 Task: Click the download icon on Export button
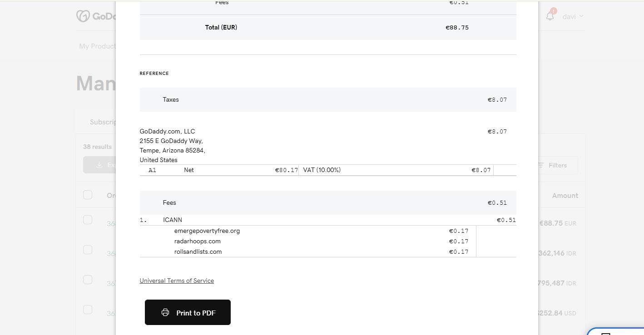tap(99, 165)
